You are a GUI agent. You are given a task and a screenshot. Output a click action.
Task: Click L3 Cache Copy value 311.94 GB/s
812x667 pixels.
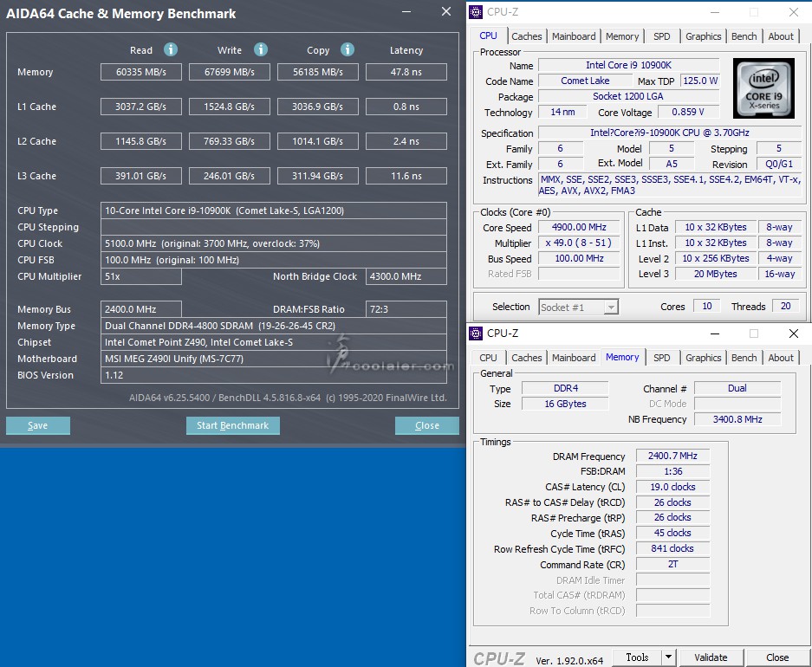tap(318, 176)
